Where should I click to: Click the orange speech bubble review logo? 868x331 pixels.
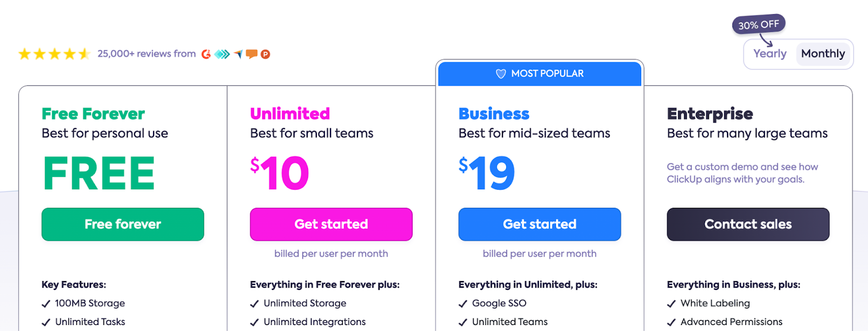tap(252, 54)
